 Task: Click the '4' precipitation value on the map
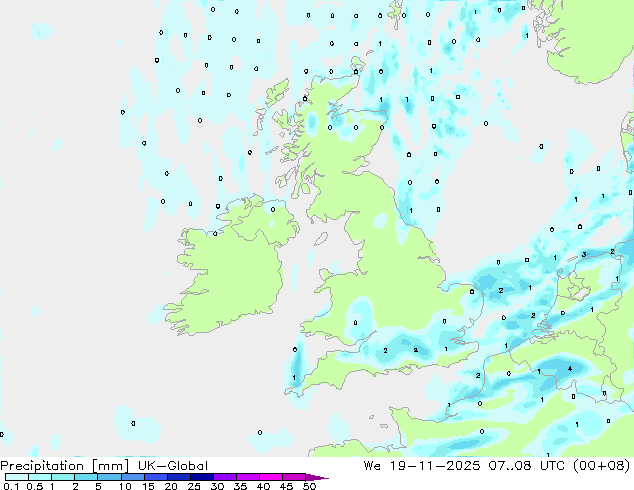(570, 368)
